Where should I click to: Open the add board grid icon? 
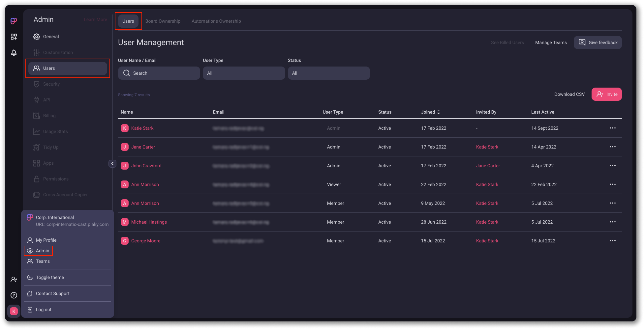[x=14, y=37]
